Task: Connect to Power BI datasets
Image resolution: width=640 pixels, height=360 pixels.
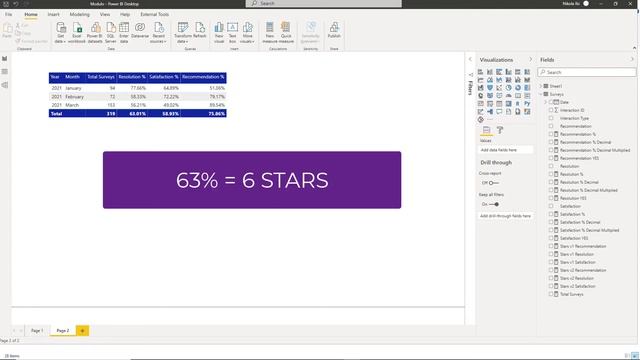Action: pyautogui.click(x=95, y=33)
